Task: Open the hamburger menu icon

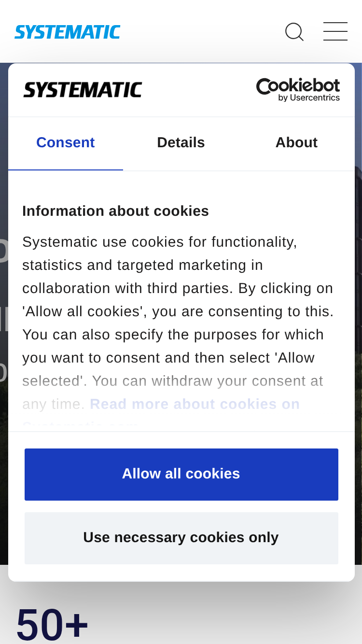Action: [x=335, y=31]
